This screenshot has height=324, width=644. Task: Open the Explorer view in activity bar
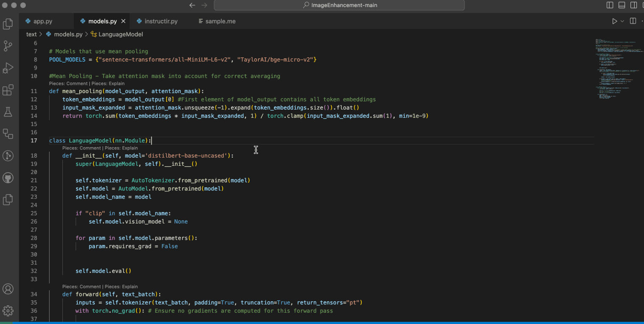[8, 24]
